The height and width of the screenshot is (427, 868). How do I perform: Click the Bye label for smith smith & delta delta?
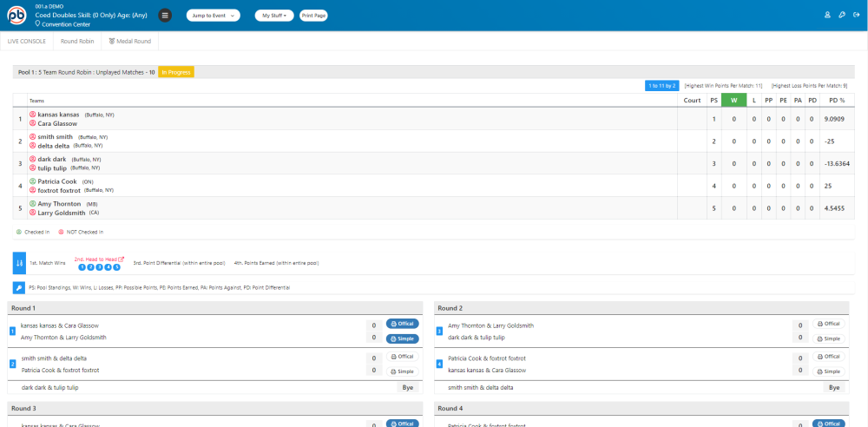coord(834,388)
